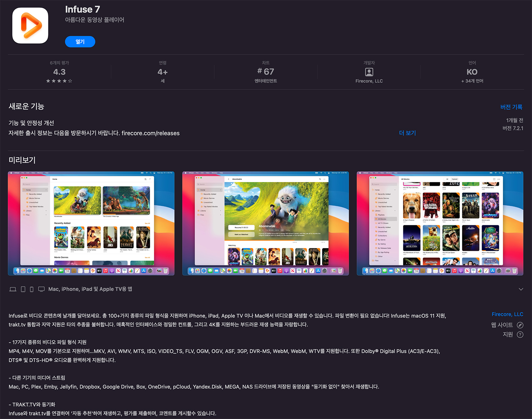Click the question mark icon beside 지원

pos(520,335)
